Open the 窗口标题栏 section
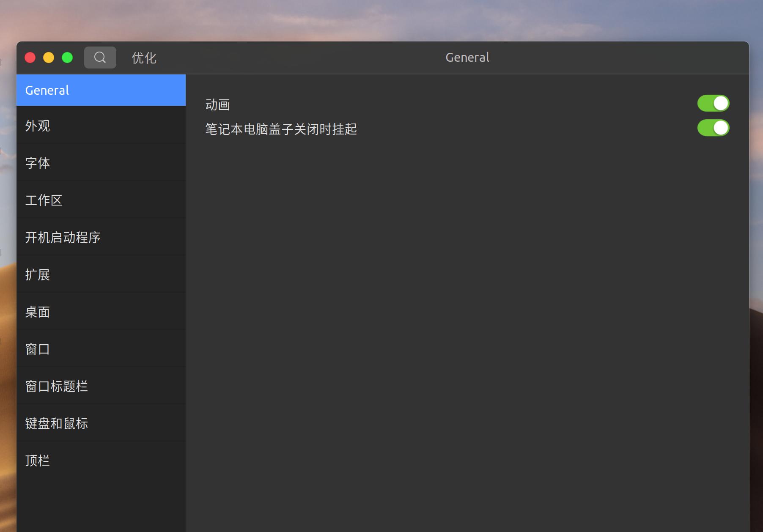 click(x=101, y=386)
